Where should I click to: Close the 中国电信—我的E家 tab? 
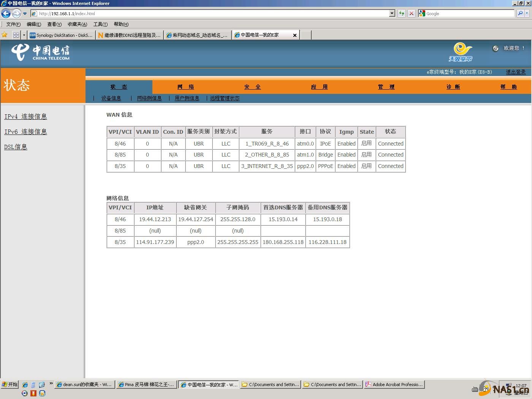[295, 35]
